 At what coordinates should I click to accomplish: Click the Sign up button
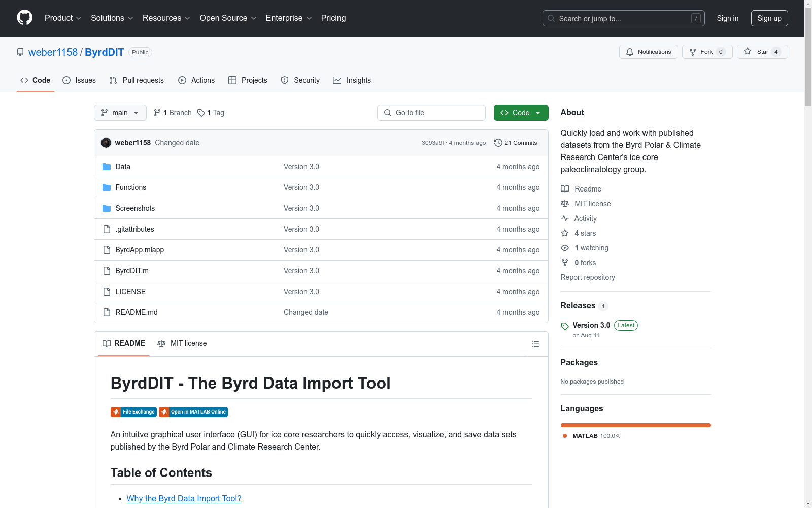[769, 18]
